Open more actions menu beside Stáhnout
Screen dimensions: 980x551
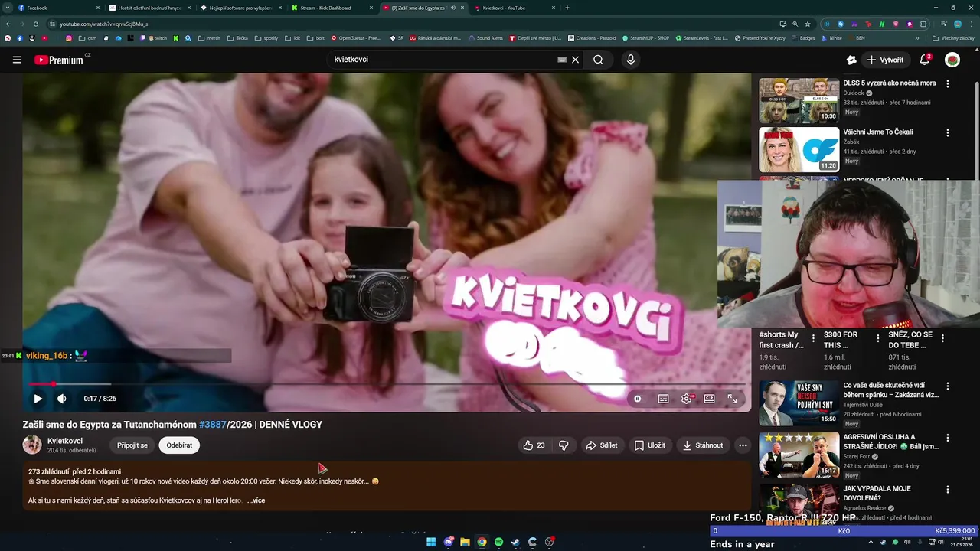pos(743,445)
